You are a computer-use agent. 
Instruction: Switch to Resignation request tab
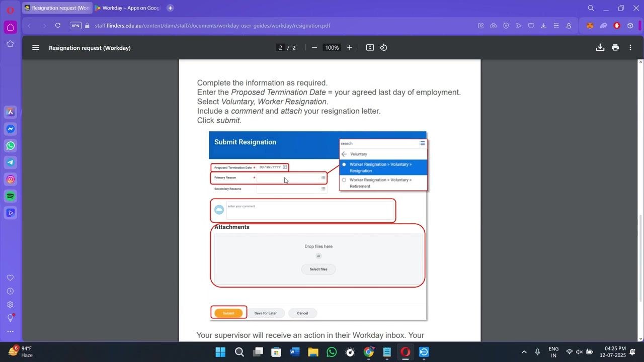coord(57,8)
